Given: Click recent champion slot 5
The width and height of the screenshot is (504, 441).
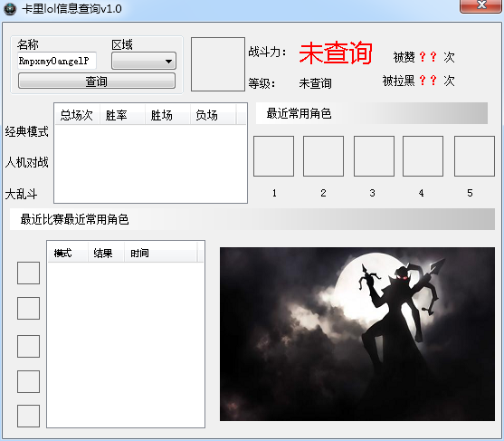Looking at the screenshot, I should (474, 156).
